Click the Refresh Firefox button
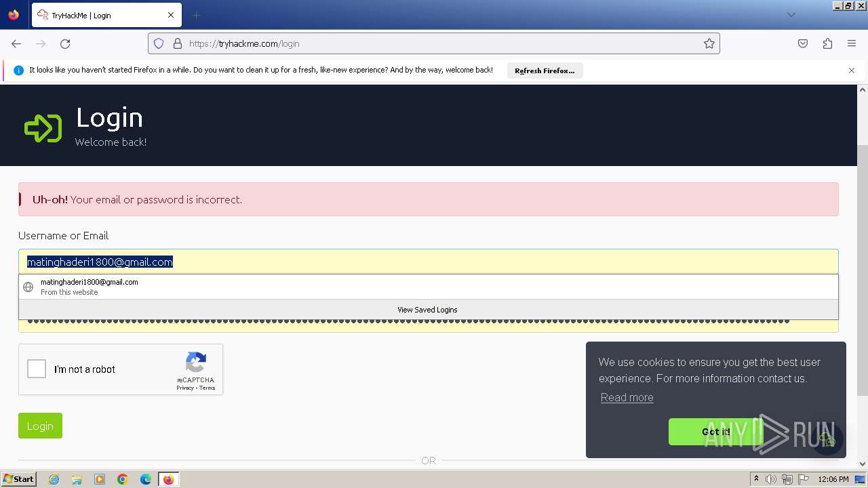This screenshot has width=868, height=488. point(545,70)
